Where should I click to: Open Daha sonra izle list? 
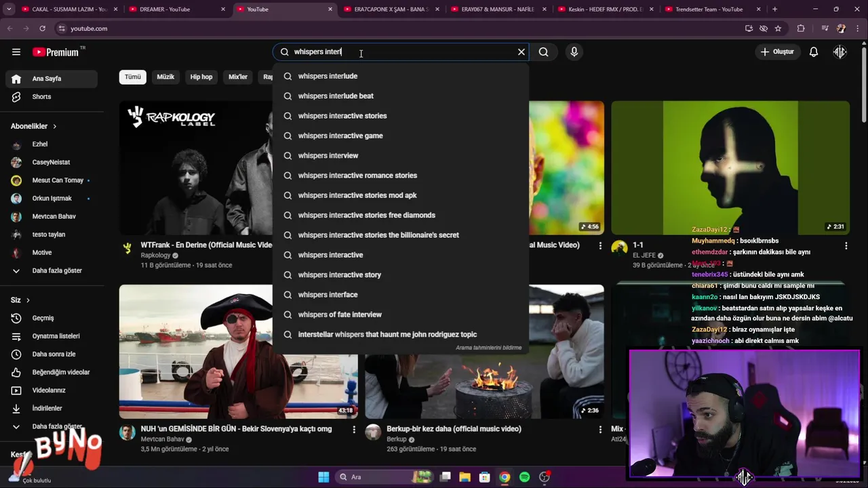(52, 354)
